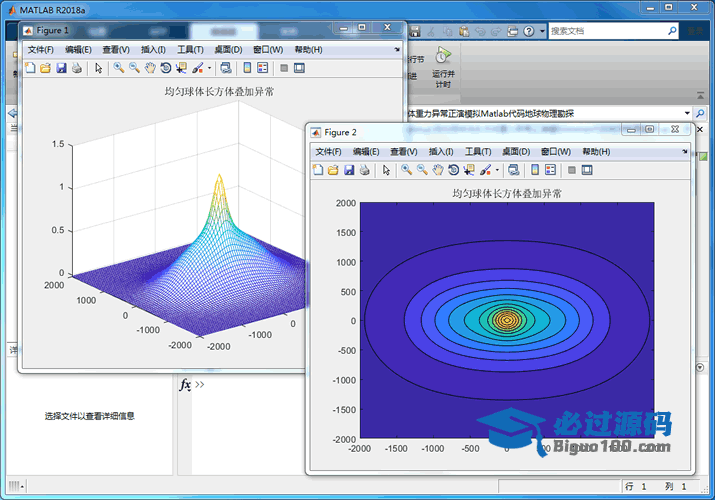715x500 pixels.
Task: Save figure icon in Figure 2 toolbar
Action: coord(349,170)
